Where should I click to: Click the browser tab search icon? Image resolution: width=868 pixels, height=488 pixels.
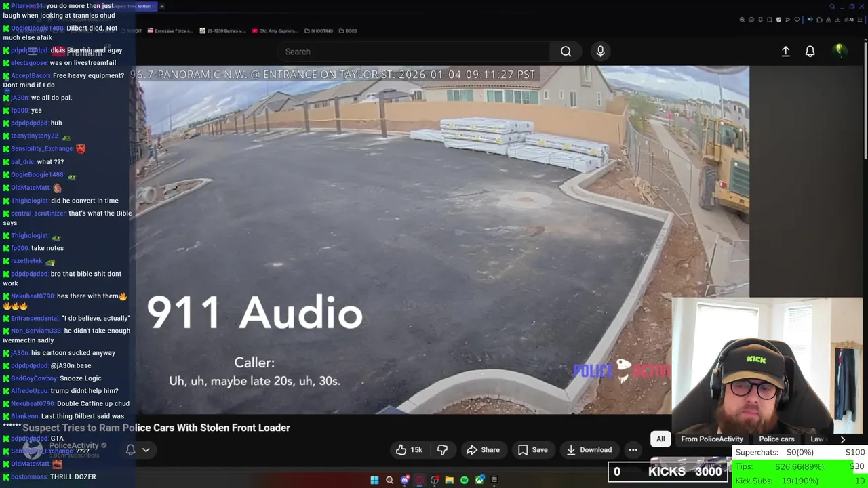pos(832,7)
